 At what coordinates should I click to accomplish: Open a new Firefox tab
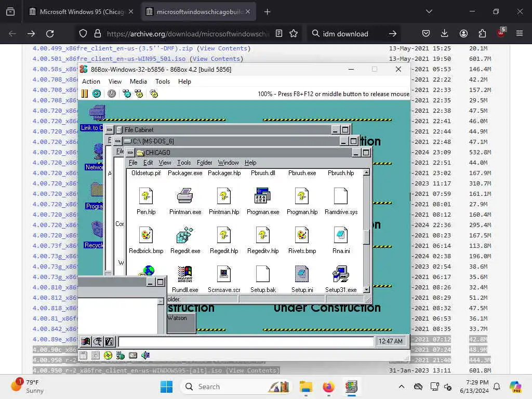click(268, 12)
